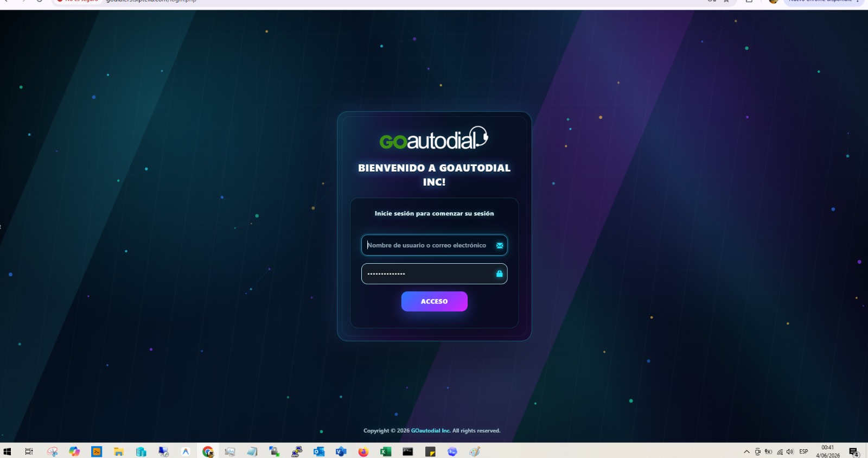Click the lock icon in password field
868x458 pixels.
(x=500, y=274)
